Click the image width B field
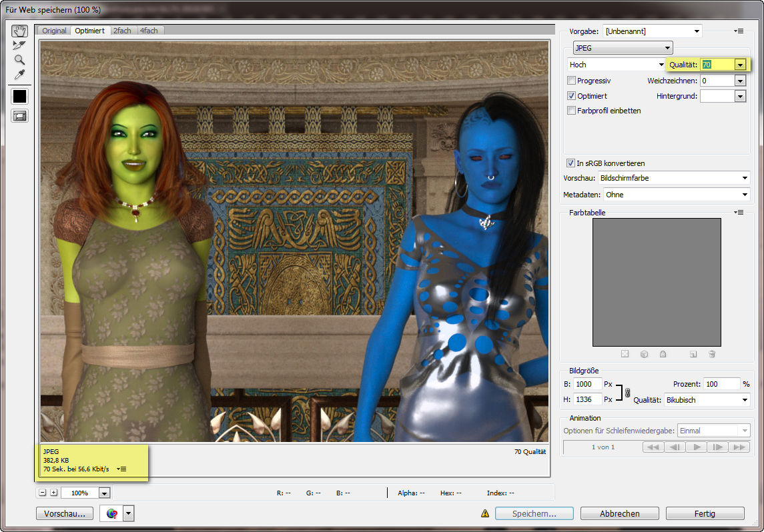Viewport: 764px width, 532px height. pos(588,384)
